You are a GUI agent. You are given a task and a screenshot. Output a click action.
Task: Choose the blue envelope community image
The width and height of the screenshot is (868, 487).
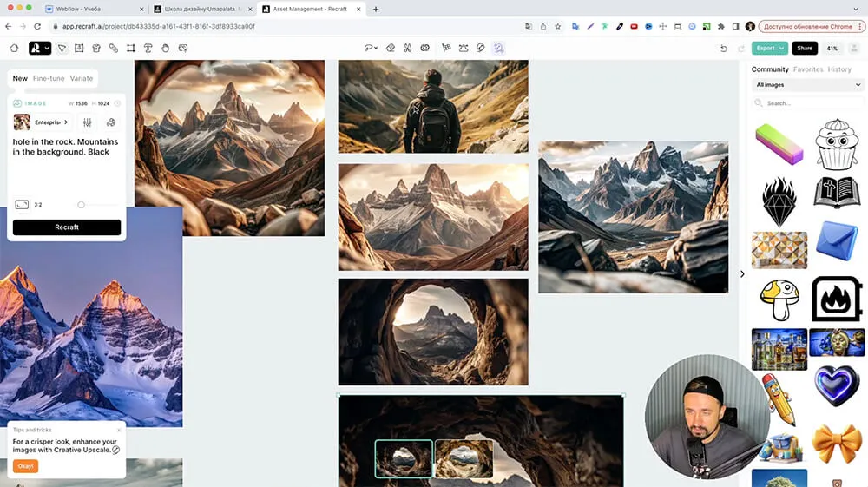click(x=837, y=241)
